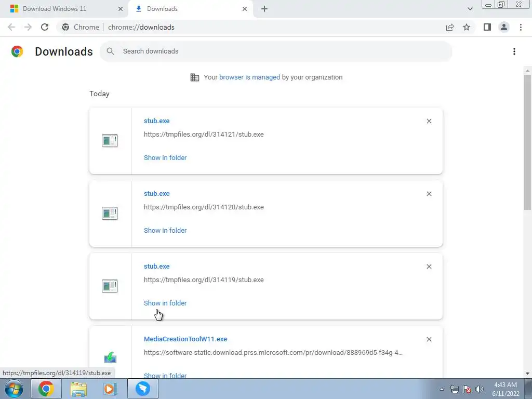Screen dimensions: 532x399
Task: Open the profile avatar menu
Action: click(504, 27)
